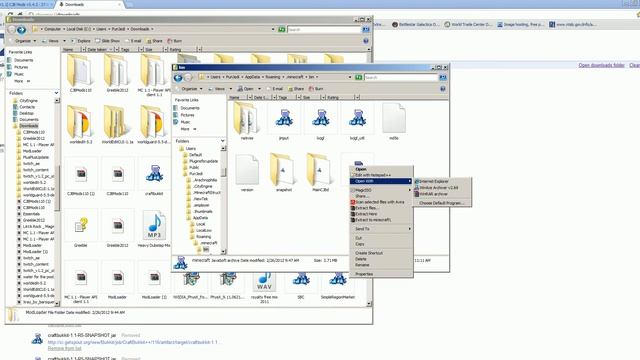Select the worldedit-5.2 folder thumbnail in Downloads
This screenshot has width=640, height=360.
(81, 124)
